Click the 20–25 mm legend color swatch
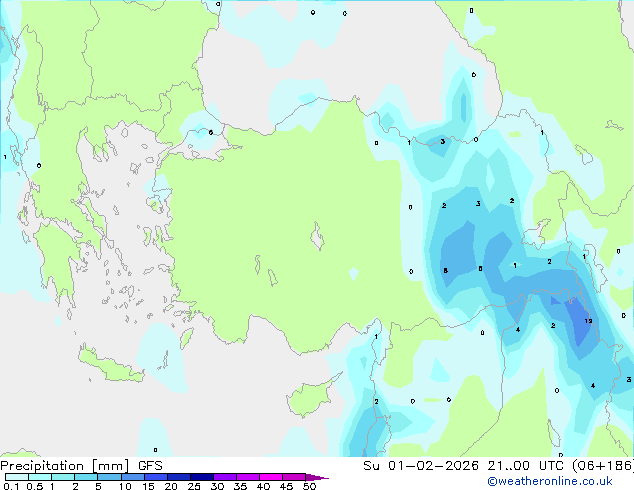 pyautogui.click(x=178, y=477)
